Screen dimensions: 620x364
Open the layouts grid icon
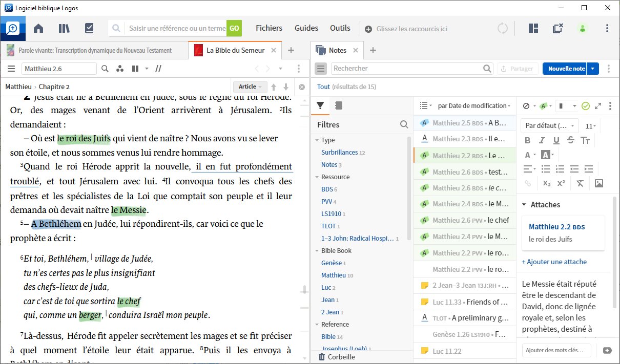tap(533, 29)
